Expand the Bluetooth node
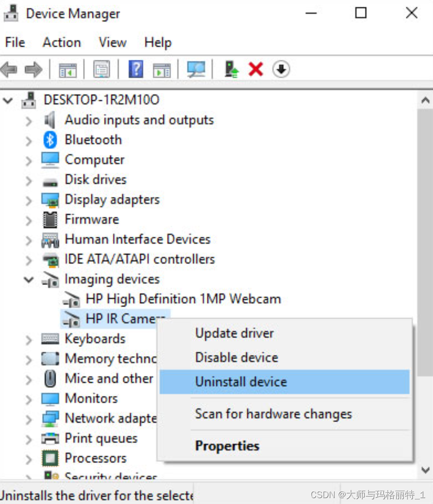The height and width of the screenshot is (504, 433). click(x=29, y=141)
